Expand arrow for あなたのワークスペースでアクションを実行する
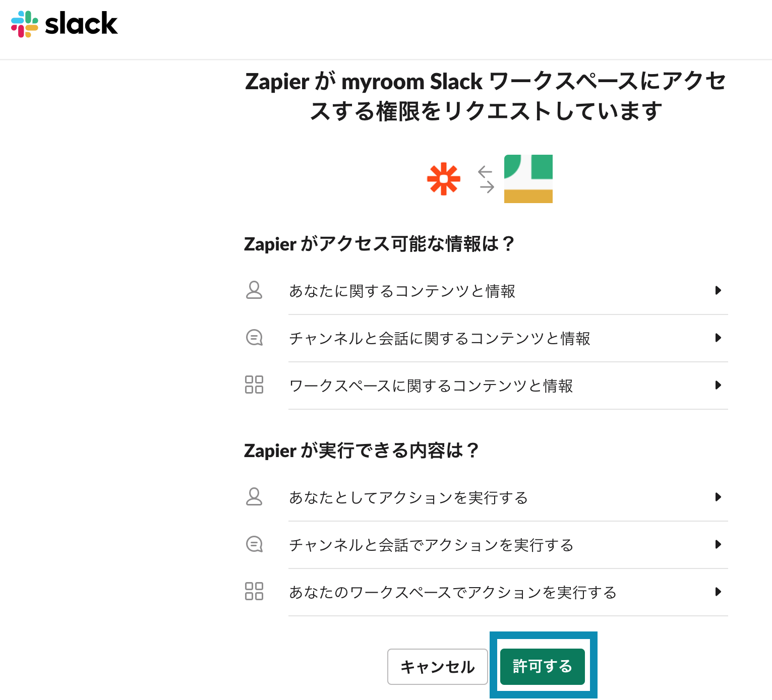This screenshot has height=700, width=772. click(x=718, y=592)
